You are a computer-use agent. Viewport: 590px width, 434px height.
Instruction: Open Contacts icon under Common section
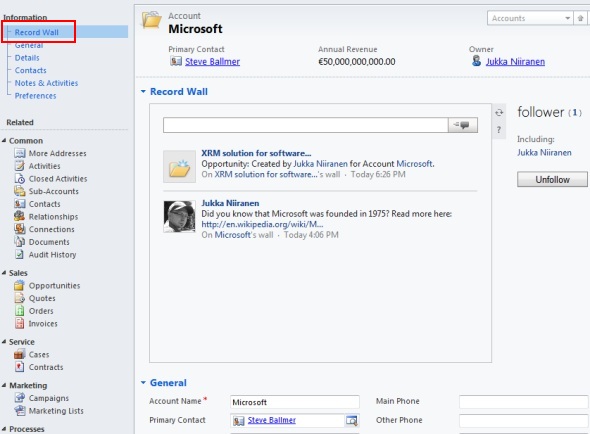[x=20, y=204]
